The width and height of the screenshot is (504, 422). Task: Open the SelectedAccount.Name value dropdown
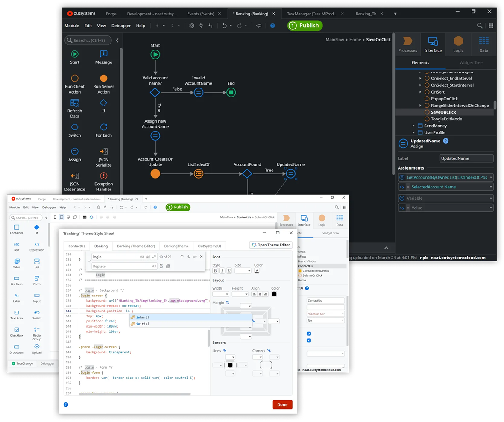pyautogui.click(x=491, y=187)
